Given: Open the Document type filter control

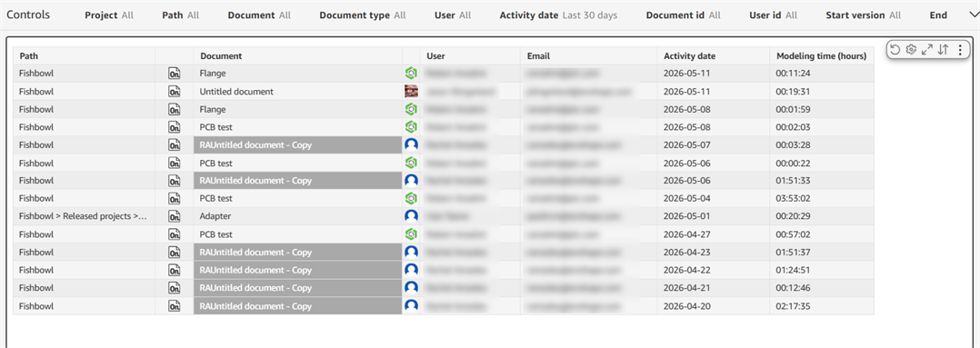Looking at the screenshot, I should (x=362, y=15).
